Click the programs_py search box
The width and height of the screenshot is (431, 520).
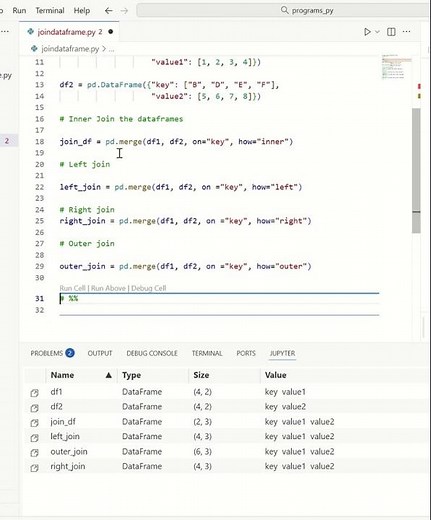pos(283,10)
